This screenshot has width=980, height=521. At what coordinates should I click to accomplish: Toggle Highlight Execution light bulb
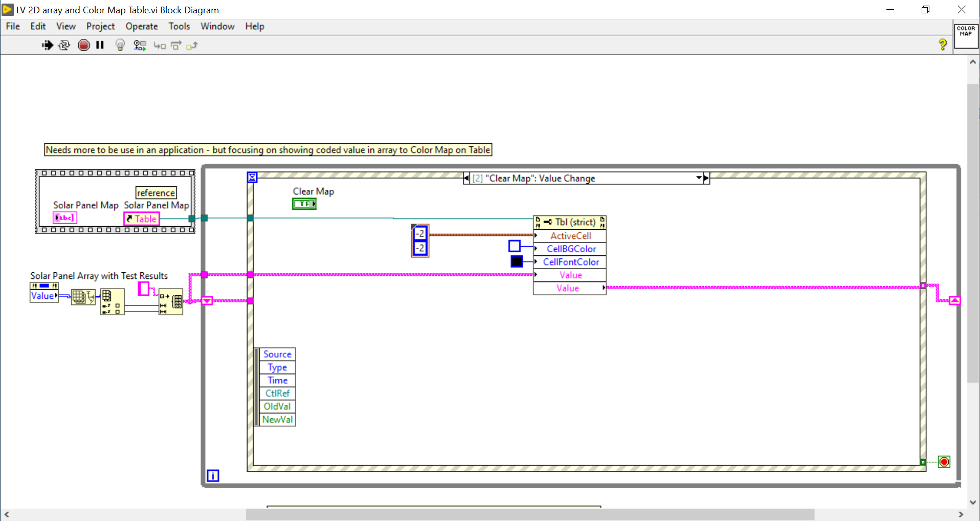point(120,46)
